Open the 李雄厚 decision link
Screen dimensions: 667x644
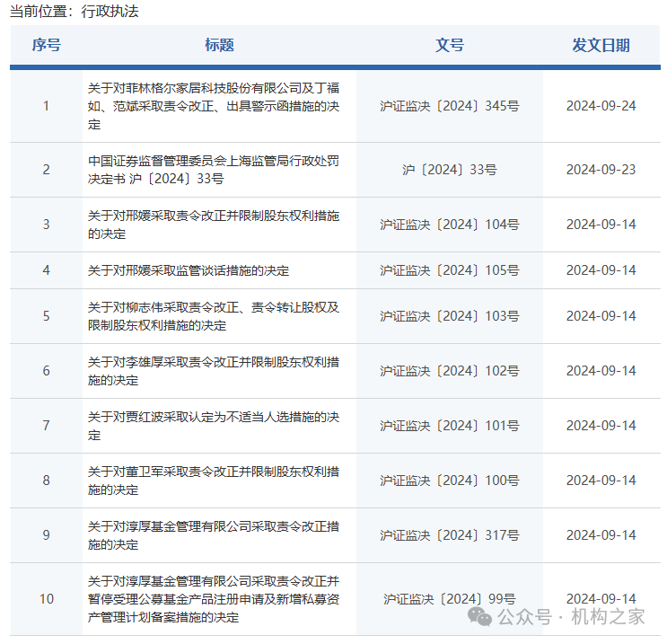point(214,371)
